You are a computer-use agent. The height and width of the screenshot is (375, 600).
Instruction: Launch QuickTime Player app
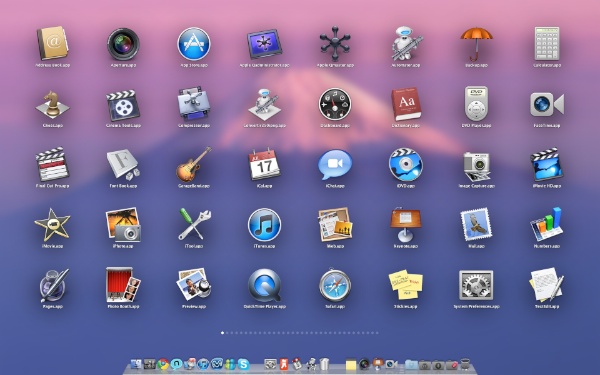click(264, 285)
